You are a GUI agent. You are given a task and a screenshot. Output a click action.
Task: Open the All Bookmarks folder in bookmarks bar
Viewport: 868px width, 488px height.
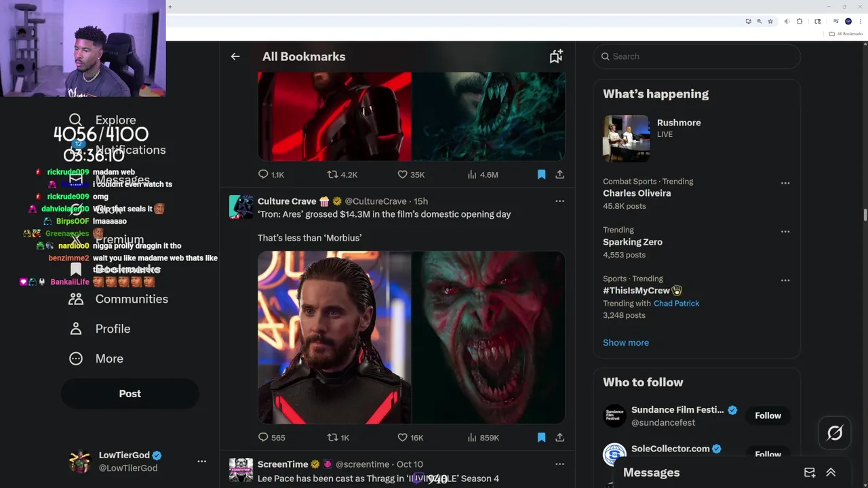pyautogui.click(x=846, y=34)
